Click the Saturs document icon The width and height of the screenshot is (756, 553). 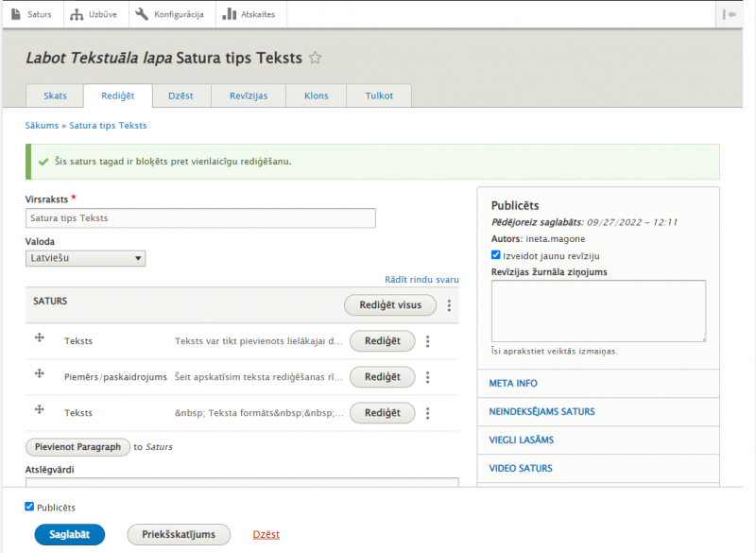(x=16, y=14)
